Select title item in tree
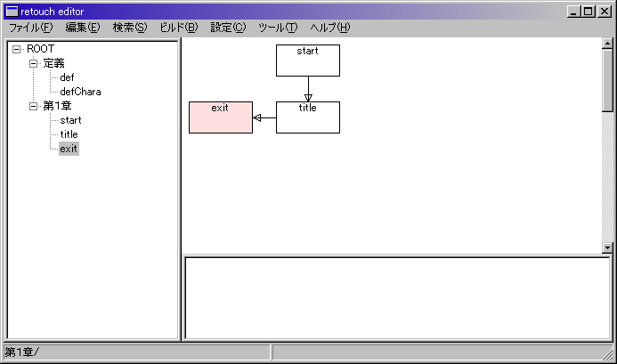This screenshot has height=364, width=617. [69, 134]
